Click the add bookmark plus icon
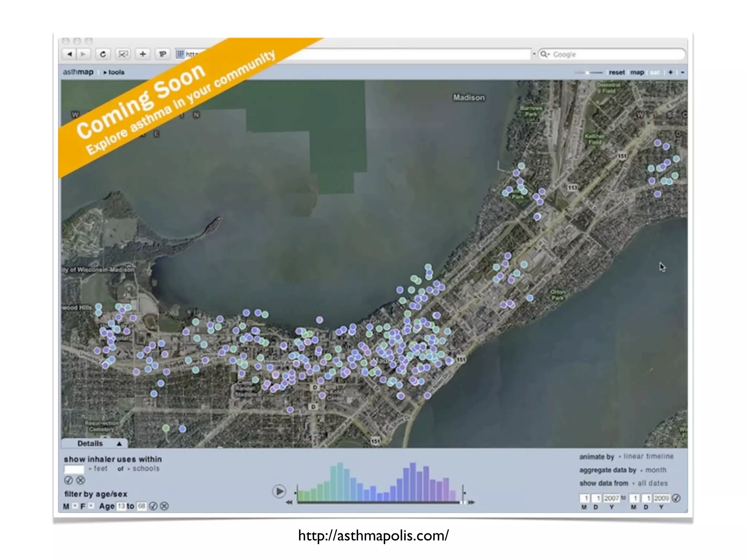Screen dimensions: 747x560 pos(143,54)
